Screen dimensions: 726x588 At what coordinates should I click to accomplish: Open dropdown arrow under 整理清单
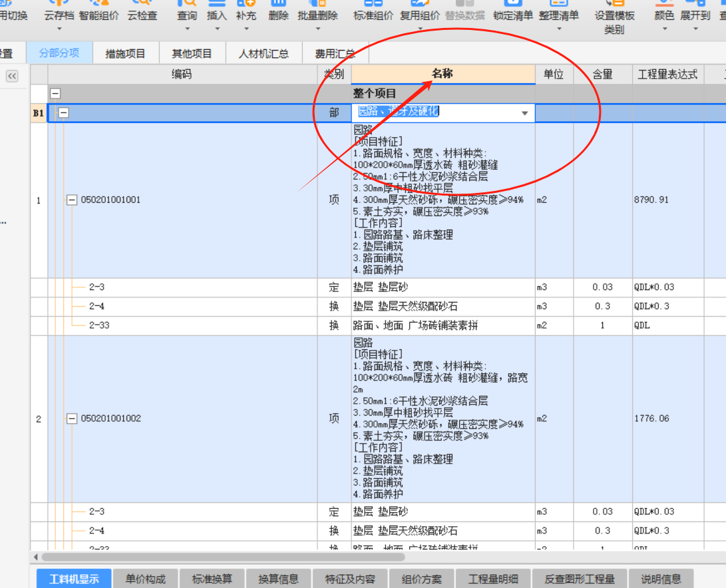point(559,29)
